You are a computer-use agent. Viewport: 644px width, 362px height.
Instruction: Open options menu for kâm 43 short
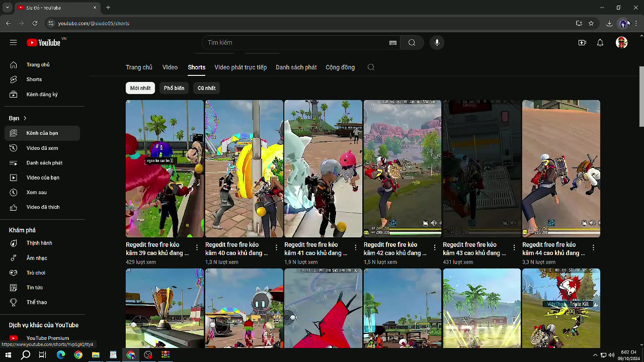point(514,247)
